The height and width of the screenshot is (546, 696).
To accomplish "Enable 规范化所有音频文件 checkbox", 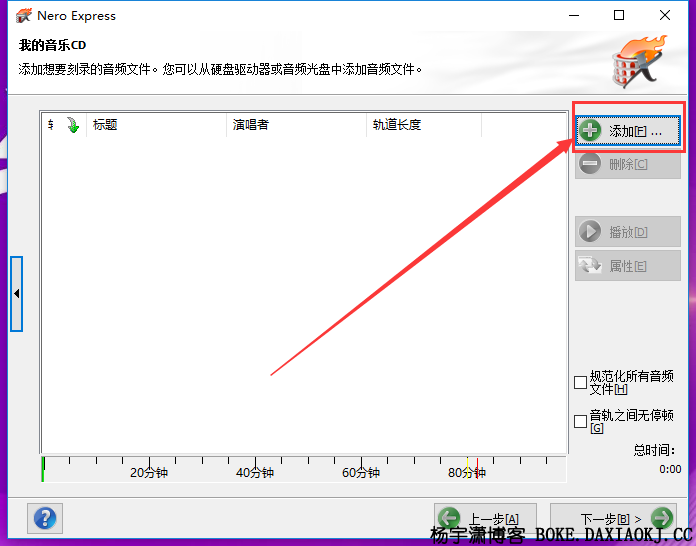I will (581, 382).
